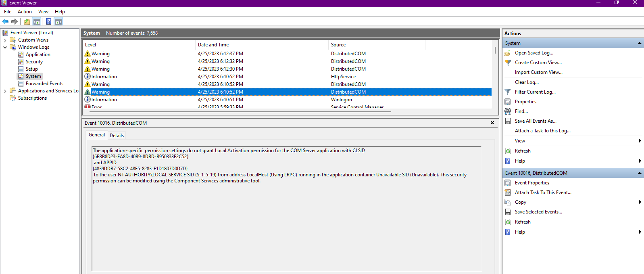
Task: Click the Subscriptions icon in tree
Action: pos(13,98)
